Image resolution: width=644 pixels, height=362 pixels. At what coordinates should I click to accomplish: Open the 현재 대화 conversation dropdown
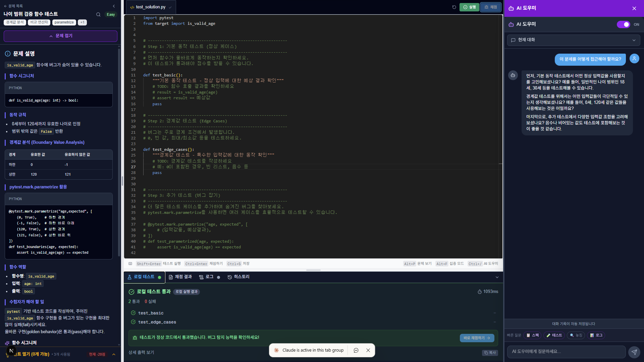574,40
